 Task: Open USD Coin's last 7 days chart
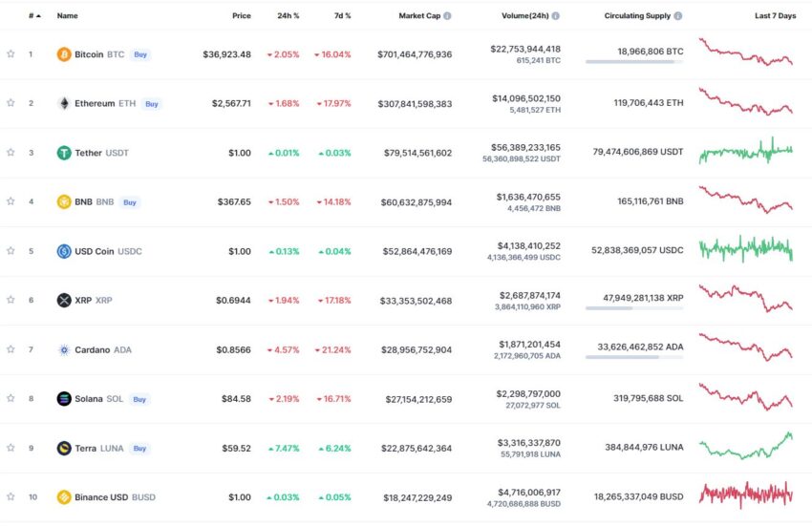pyautogui.click(x=746, y=249)
